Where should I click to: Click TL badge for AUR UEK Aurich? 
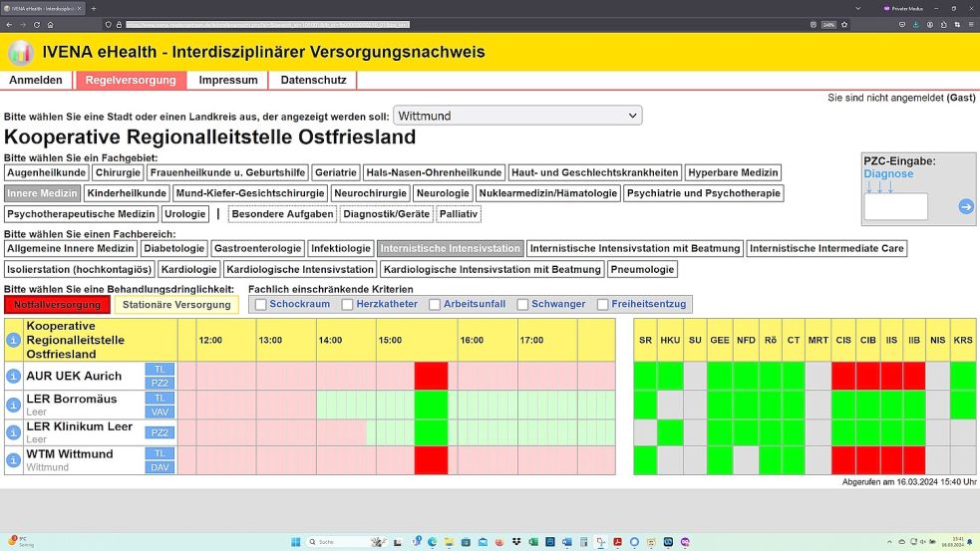coord(160,370)
